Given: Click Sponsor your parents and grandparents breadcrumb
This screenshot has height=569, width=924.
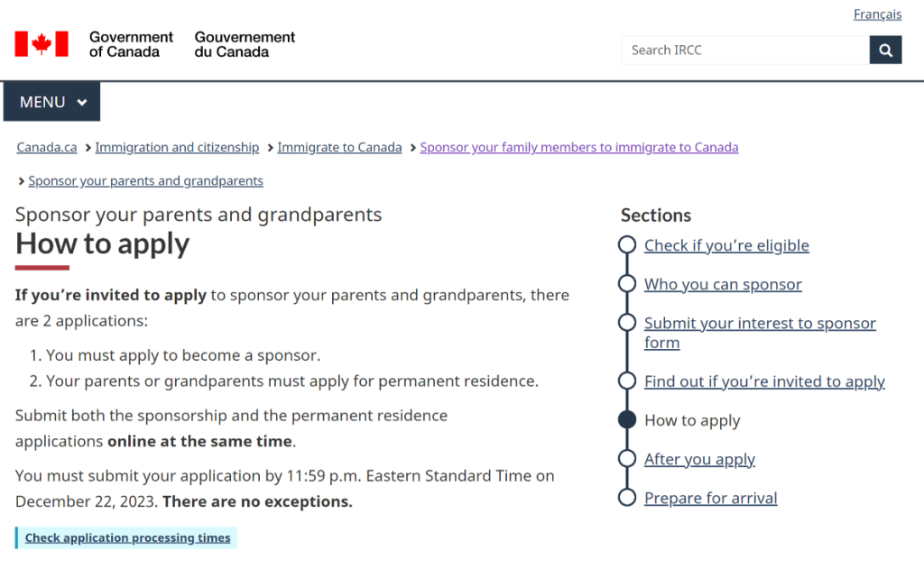Looking at the screenshot, I should point(145,180).
